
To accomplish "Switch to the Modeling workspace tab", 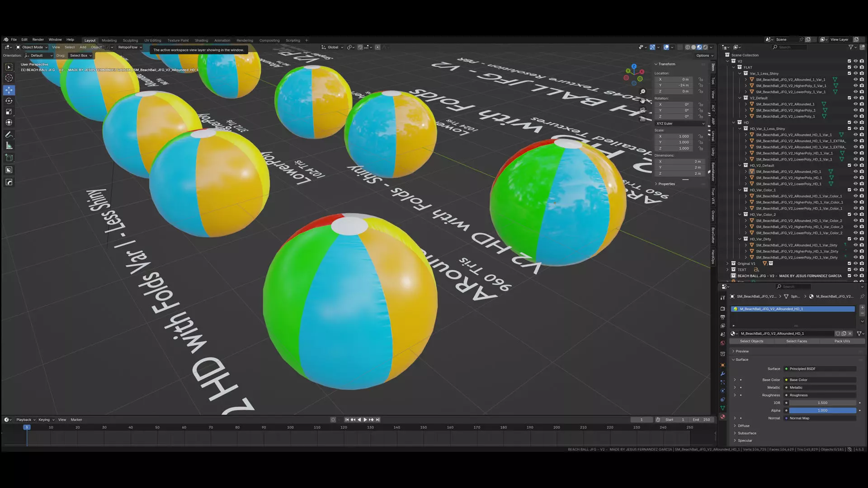I will click(x=109, y=40).
